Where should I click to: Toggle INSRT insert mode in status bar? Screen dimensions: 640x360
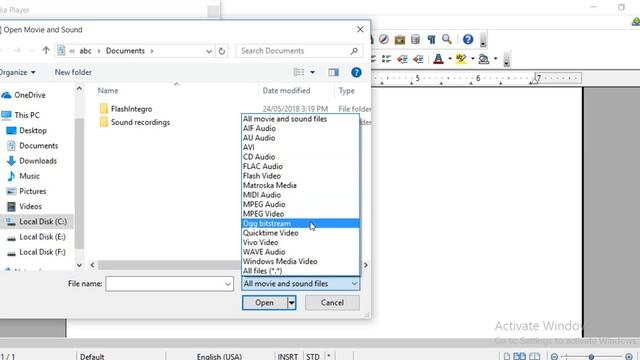click(288, 356)
